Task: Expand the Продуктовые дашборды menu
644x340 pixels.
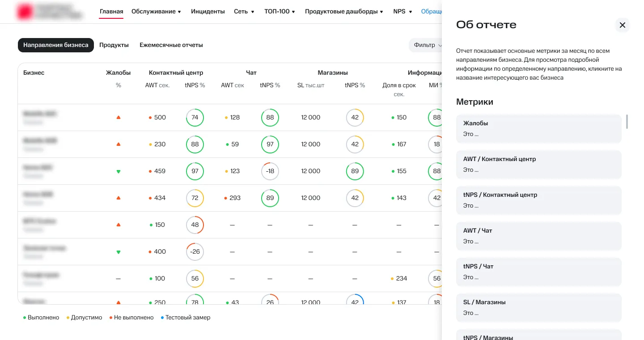Action: click(x=344, y=12)
